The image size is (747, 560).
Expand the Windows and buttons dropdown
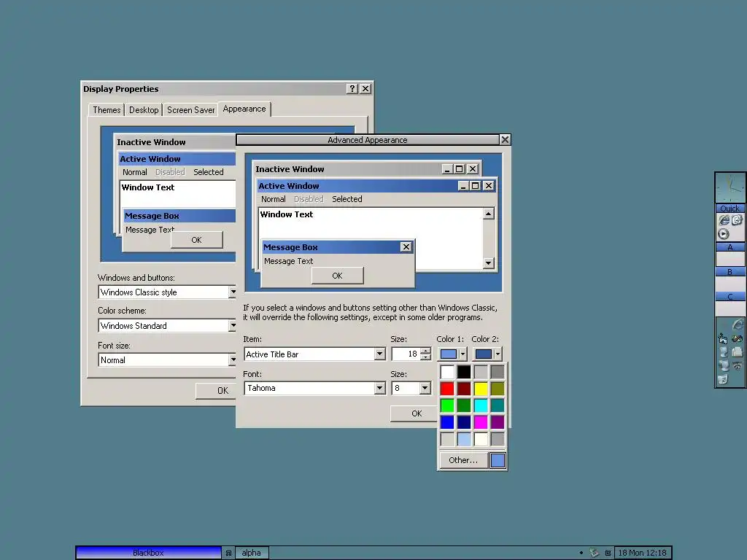click(x=233, y=292)
